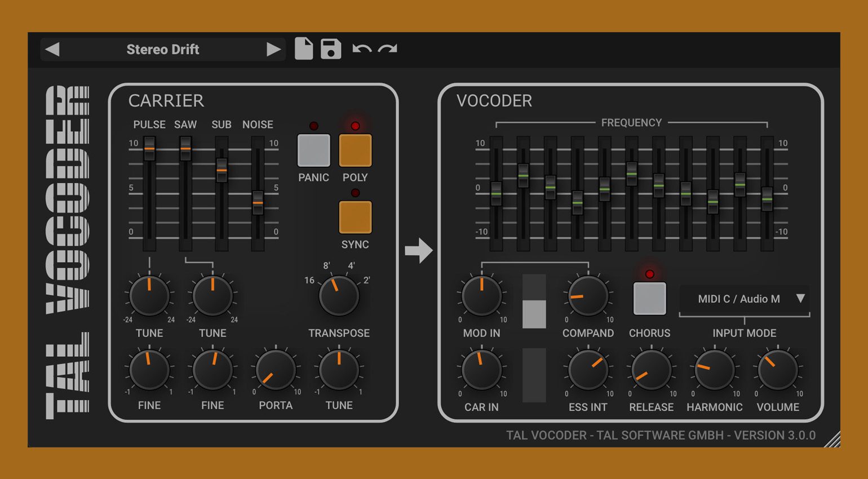The width and height of the screenshot is (868, 479).
Task: Click the carrier PULSE level slider handle
Action: point(149,149)
